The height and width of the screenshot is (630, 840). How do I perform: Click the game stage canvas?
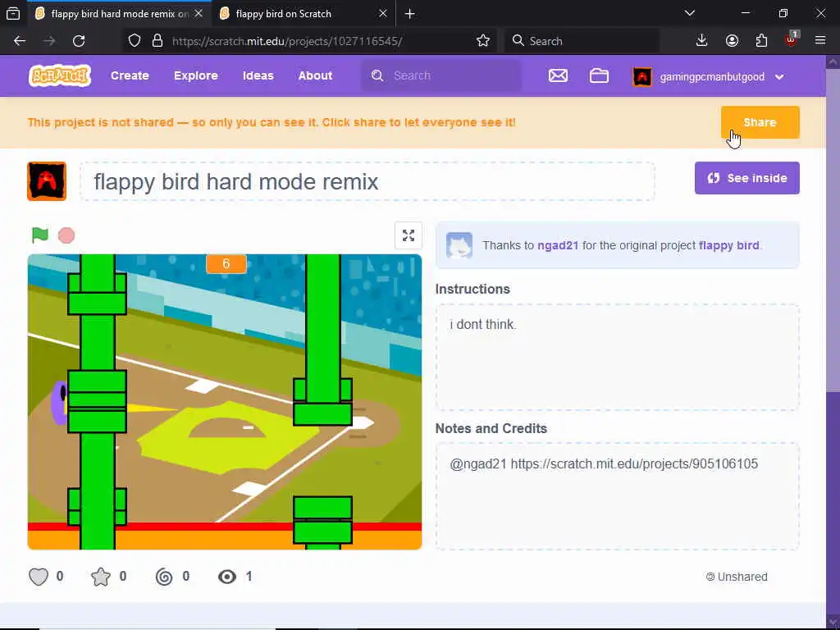coord(225,402)
